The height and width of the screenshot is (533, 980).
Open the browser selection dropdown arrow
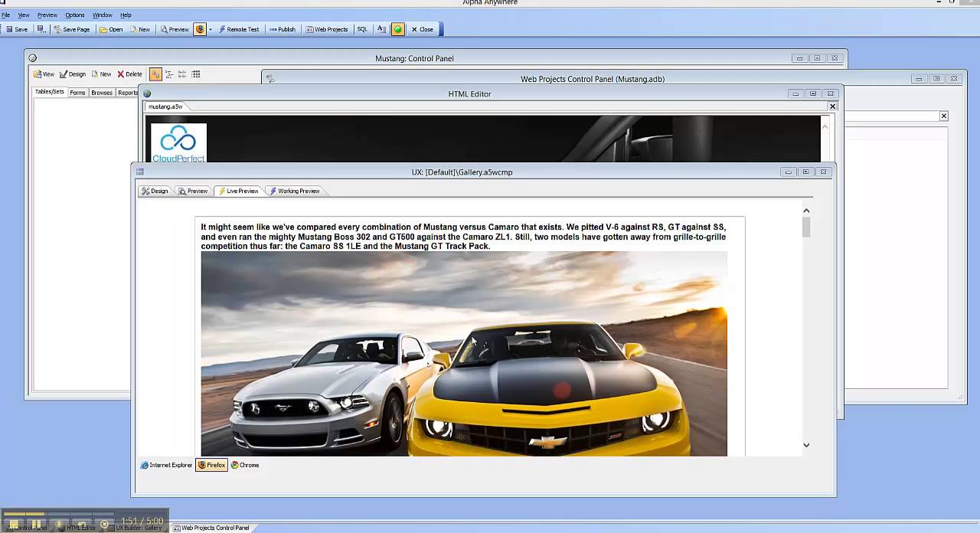(x=211, y=29)
